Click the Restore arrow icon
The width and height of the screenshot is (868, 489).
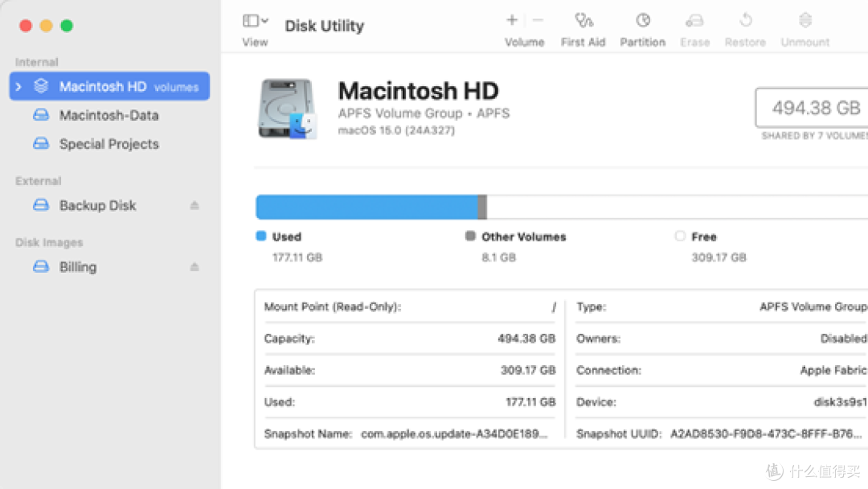[746, 20]
